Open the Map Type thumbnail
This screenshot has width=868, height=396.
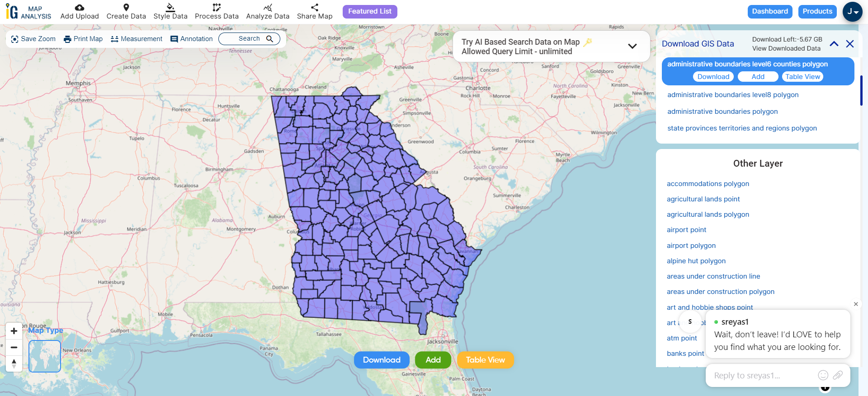[45, 356]
